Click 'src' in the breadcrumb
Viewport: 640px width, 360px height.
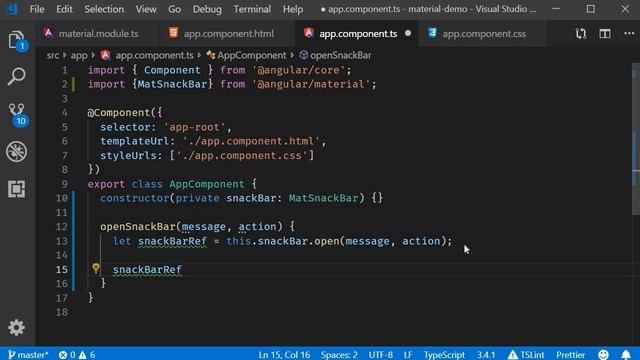click(x=53, y=55)
